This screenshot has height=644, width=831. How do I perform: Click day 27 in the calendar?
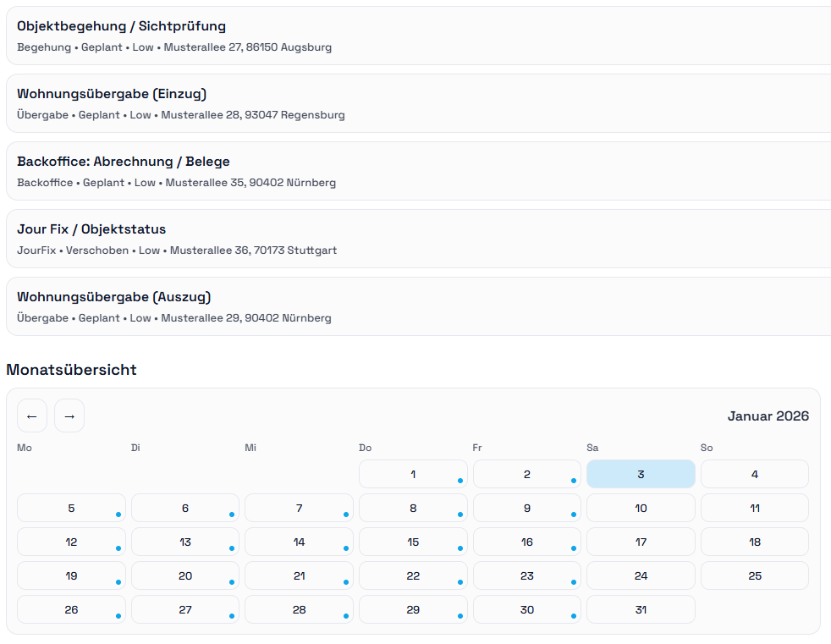point(185,610)
